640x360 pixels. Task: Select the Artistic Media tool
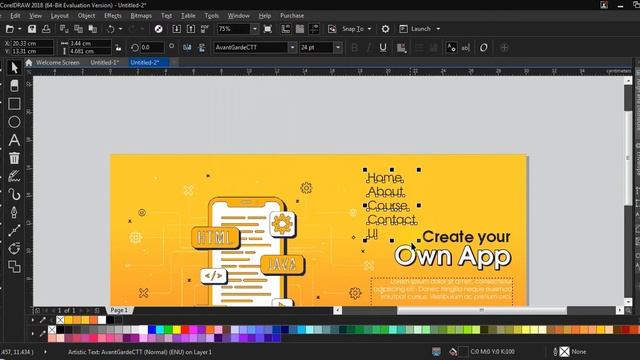pyautogui.click(x=14, y=176)
